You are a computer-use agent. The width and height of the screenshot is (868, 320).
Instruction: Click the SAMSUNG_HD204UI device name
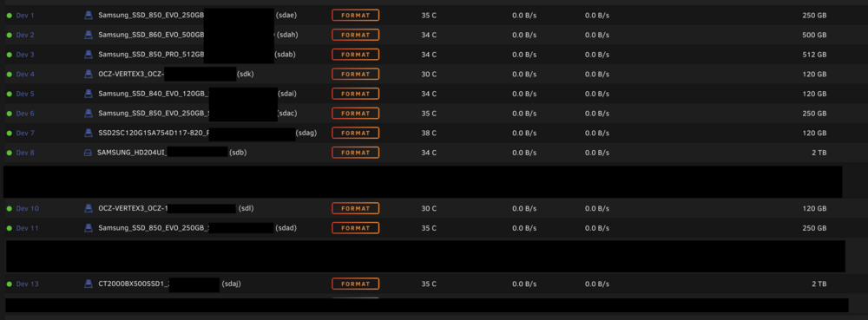click(132, 153)
